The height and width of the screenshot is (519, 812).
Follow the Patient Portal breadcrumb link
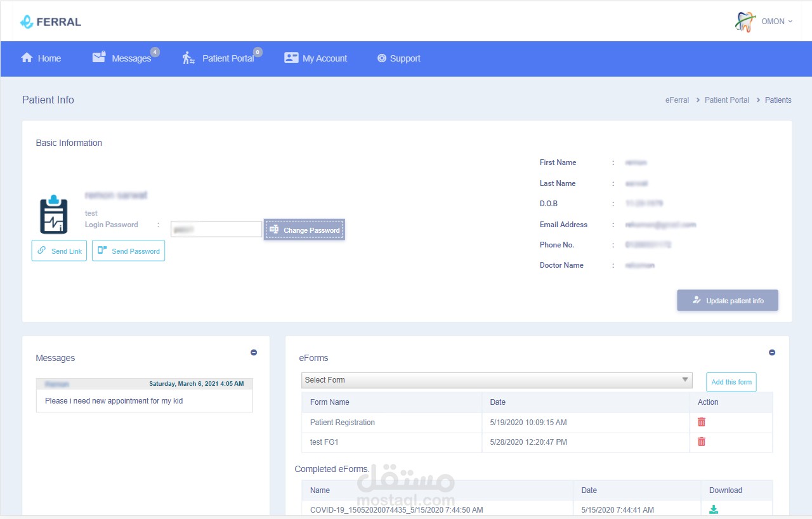[727, 100]
